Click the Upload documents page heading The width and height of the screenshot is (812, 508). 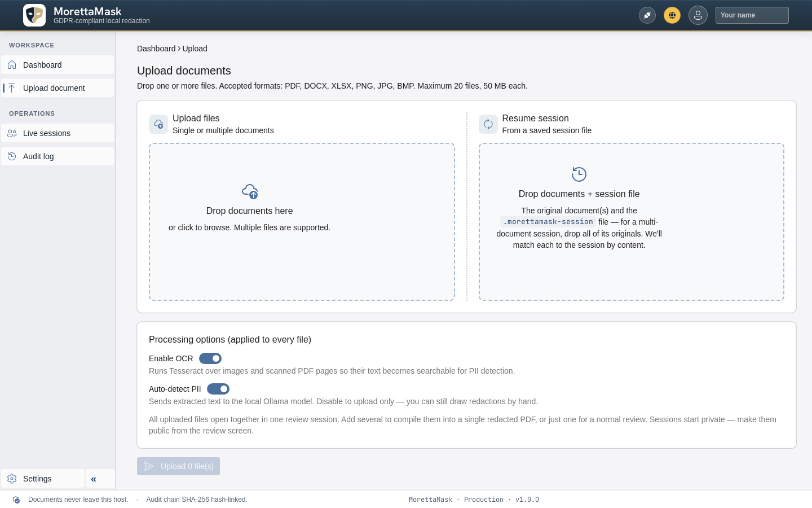(x=184, y=71)
